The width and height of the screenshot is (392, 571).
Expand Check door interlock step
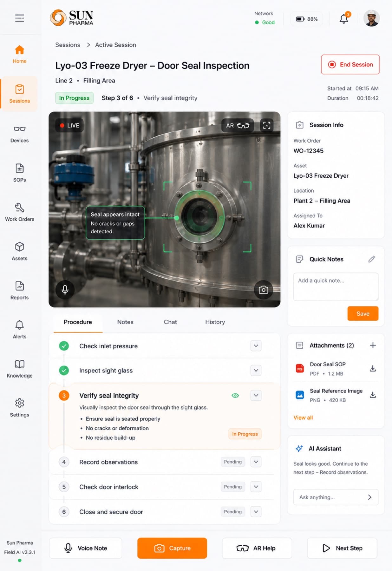(256, 487)
